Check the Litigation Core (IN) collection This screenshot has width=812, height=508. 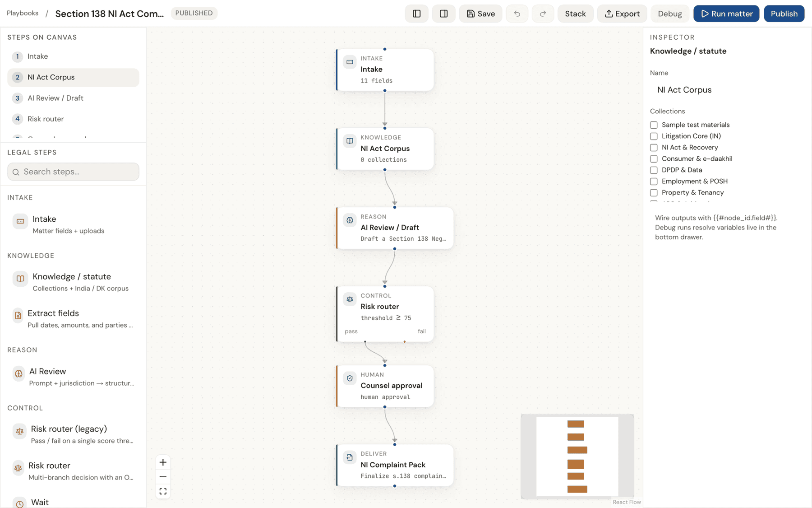[654, 136]
